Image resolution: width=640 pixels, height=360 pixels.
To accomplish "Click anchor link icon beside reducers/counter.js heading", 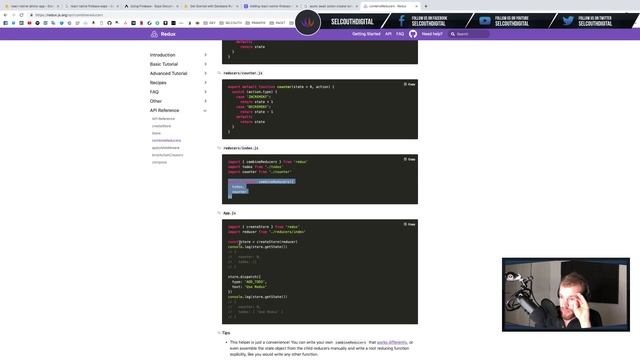I will coord(219,73).
